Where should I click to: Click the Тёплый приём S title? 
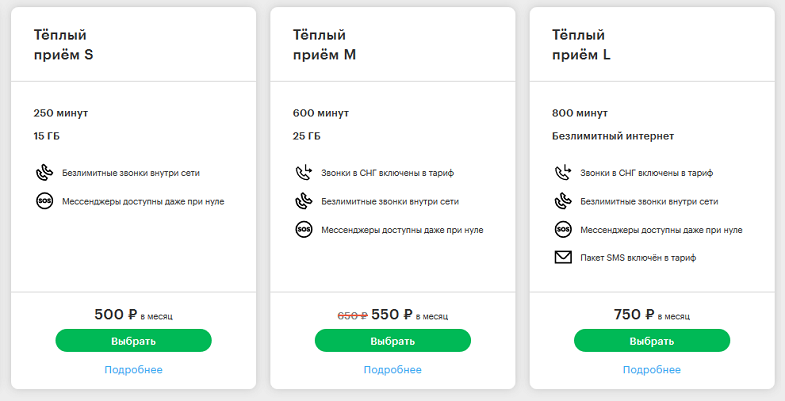point(64,45)
